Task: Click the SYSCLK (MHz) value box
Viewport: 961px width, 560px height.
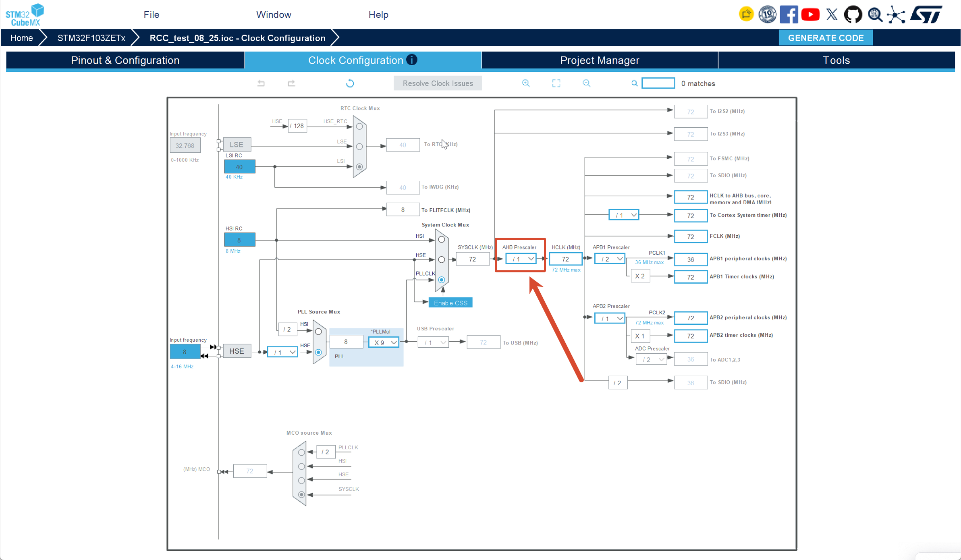Action: pos(473,259)
